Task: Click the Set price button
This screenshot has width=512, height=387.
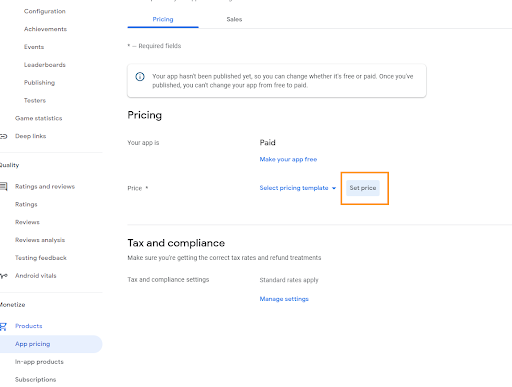Action: (x=363, y=188)
